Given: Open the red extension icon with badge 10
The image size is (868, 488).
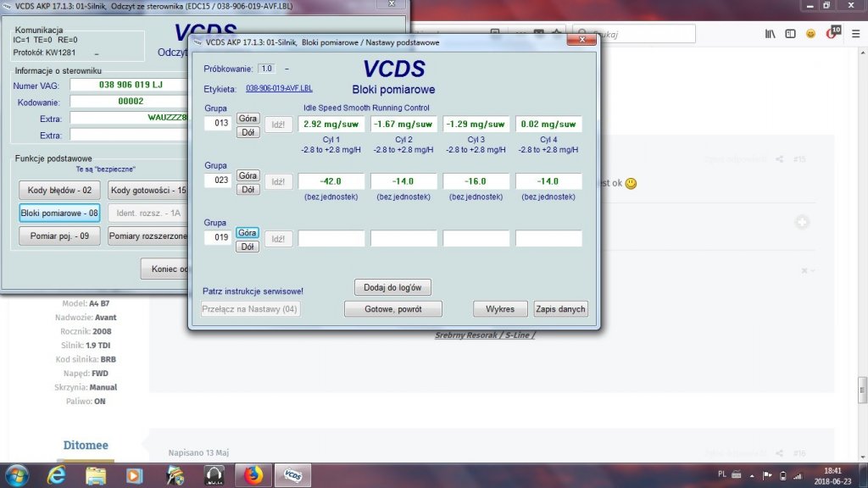Looking at the screenshot, I should 832,33.
